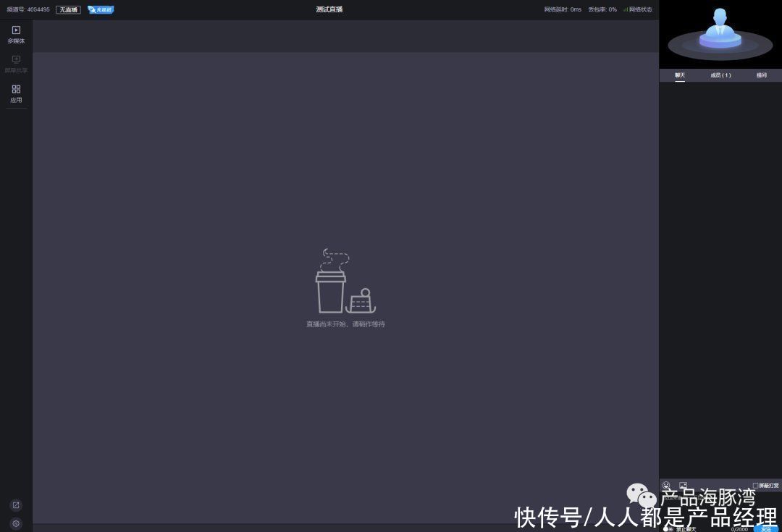Click the presenter avatar video thumbnail
The image size is (782, 532).
click(720, 34)
